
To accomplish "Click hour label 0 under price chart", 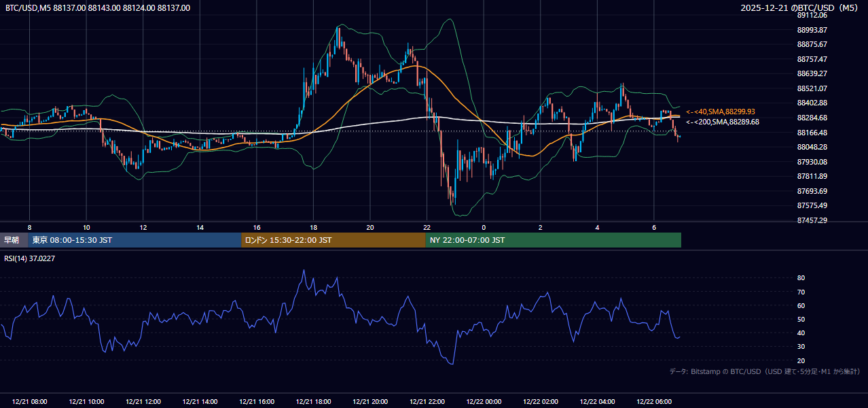I will click(x=484, y=227).
